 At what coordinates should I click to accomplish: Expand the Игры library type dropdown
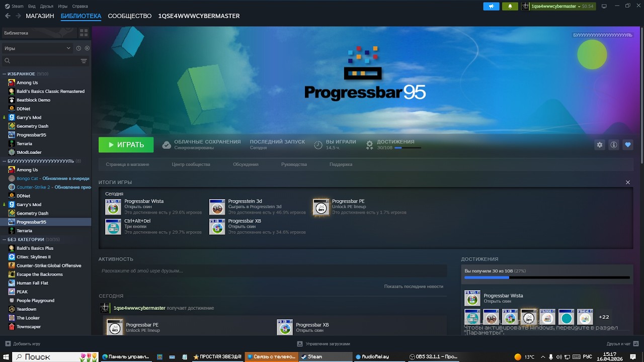(38, 48)
